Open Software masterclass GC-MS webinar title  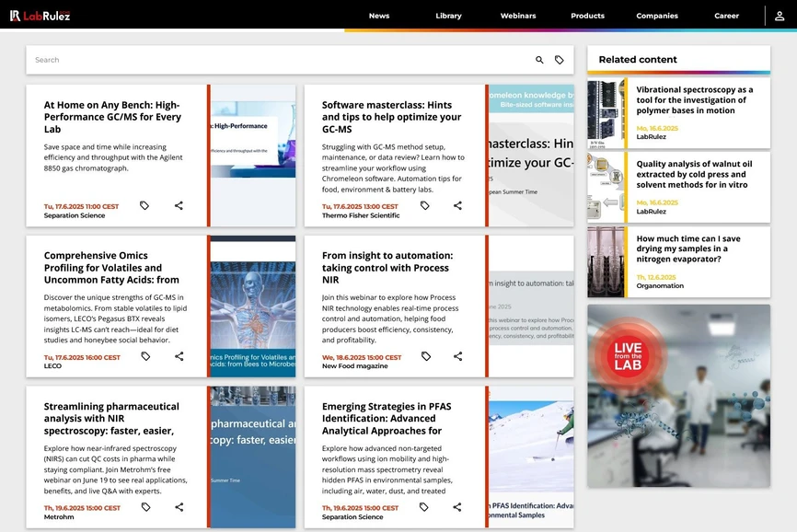(391, 117)
